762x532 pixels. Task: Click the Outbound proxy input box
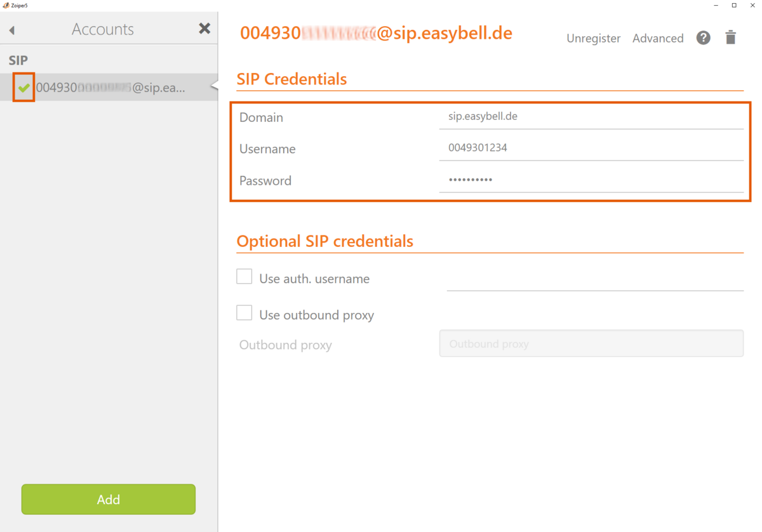pyautogui.click(x=591, y=343)
